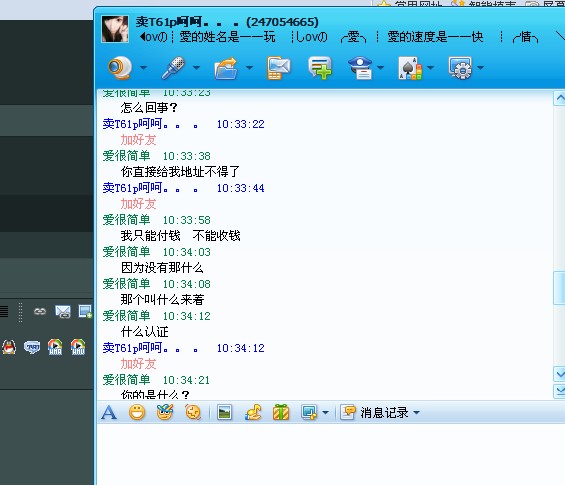This screenshot has width=565, height=485.
Task: Click the font settings letter A icon
Action: [109, 413]
